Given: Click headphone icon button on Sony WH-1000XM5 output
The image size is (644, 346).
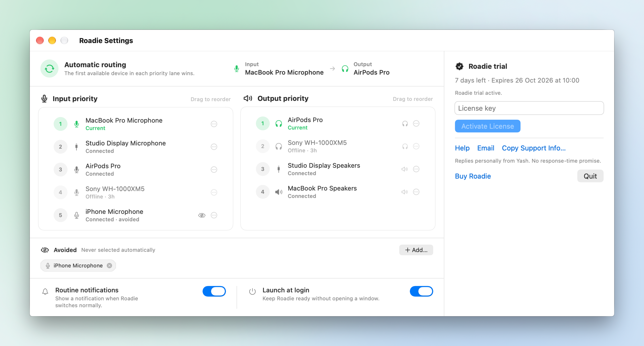Looking at the screenshot, I should pos(405,146).
